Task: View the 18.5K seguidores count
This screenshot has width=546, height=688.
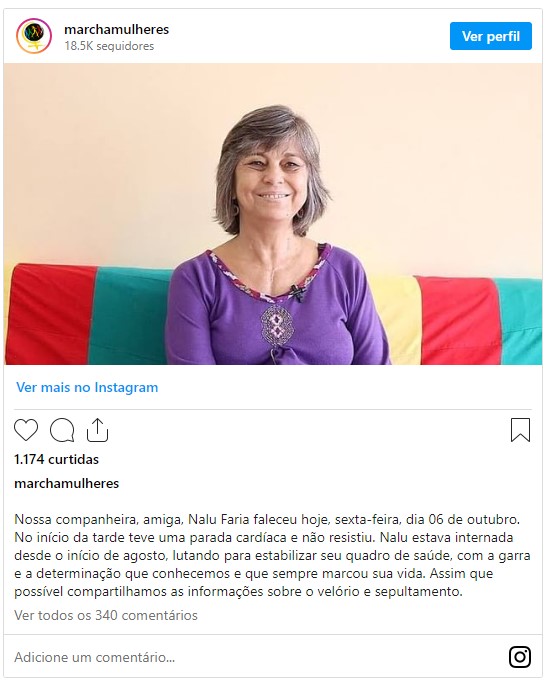Action: (109, 46)
